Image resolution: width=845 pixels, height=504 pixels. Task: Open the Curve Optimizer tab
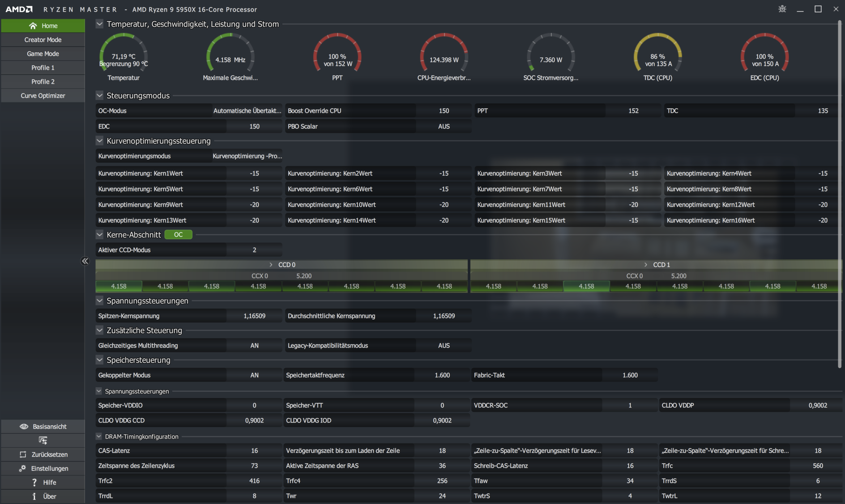tap(43, 96)
